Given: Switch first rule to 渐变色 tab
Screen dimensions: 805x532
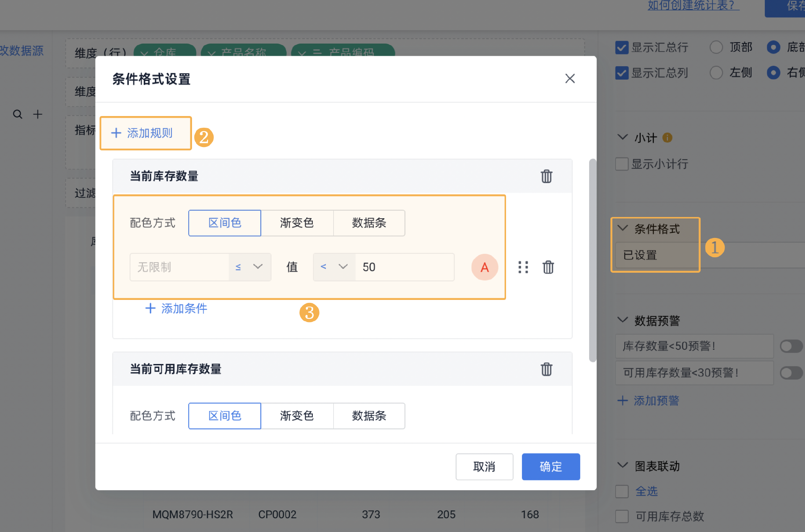Looking at the screenshot, I should click(297, 223).
